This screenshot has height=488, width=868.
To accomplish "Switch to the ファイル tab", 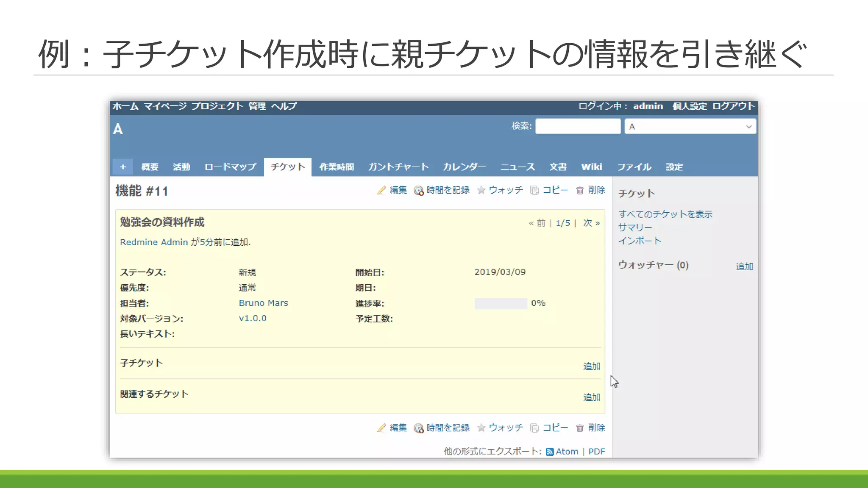I will tap(634, 167).
